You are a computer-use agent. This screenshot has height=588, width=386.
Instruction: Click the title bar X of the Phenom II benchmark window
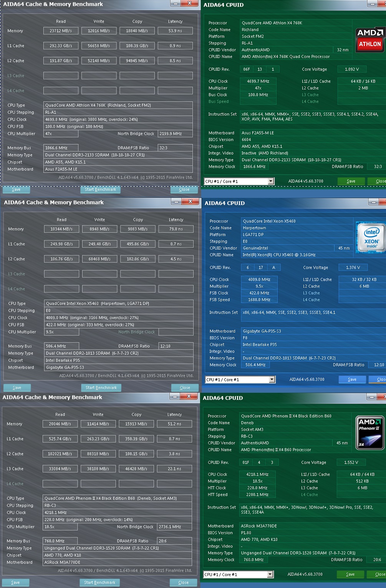pos(189,396)
